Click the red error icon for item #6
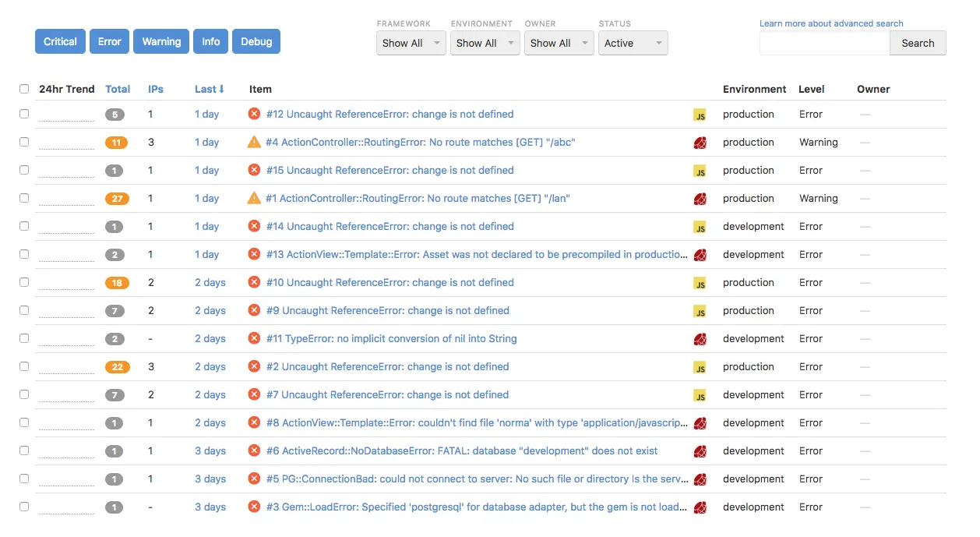 pyautogui.click(x=254, y=450)
